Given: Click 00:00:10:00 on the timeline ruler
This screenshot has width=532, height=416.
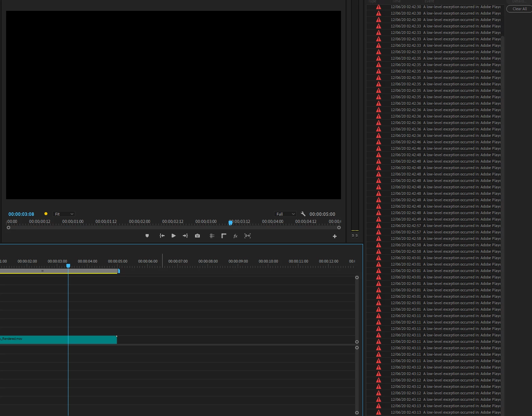Looking at the screenshot, I should tap(268, 261).
